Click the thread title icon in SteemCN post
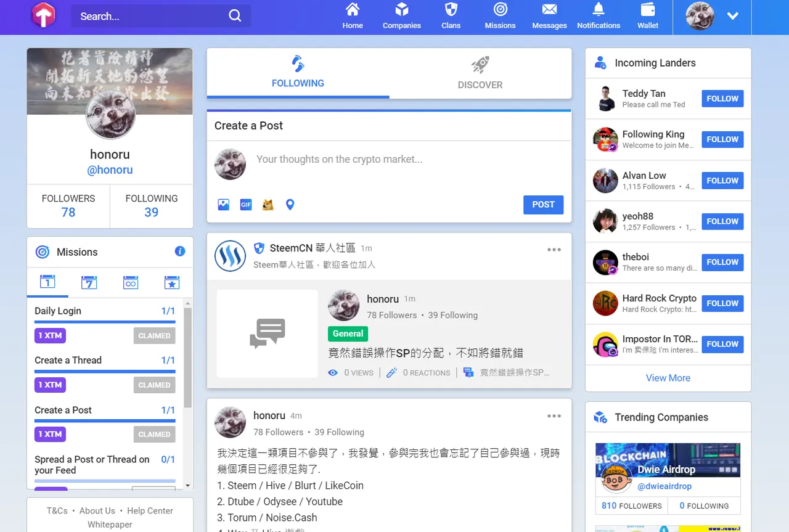789x532 pixels. (x=468, y=372)
